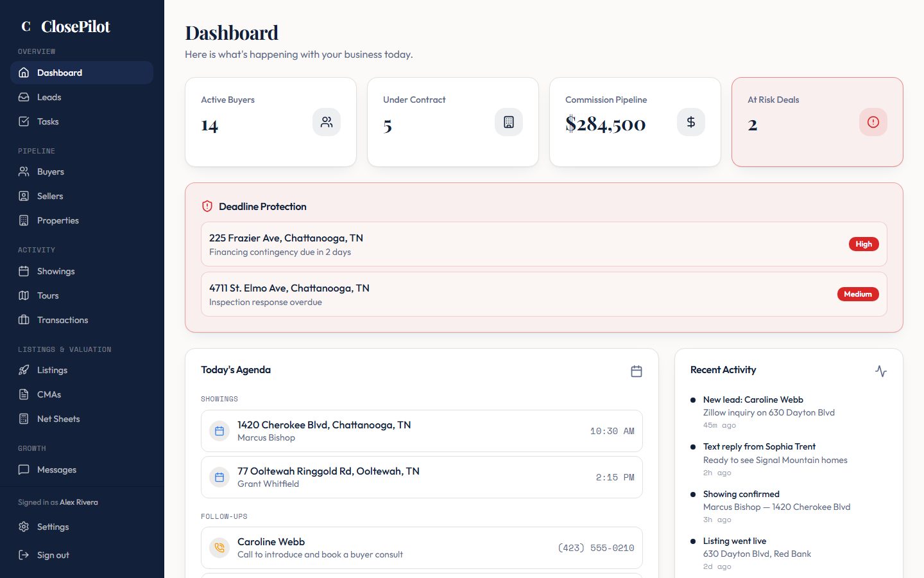Click the Tasks checkbox icon in sidebar
Viewport: 924px width, 578px height.
[x=24, y=121]
